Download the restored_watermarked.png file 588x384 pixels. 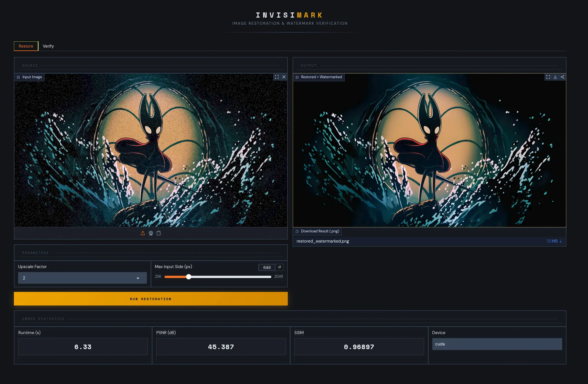429,241
